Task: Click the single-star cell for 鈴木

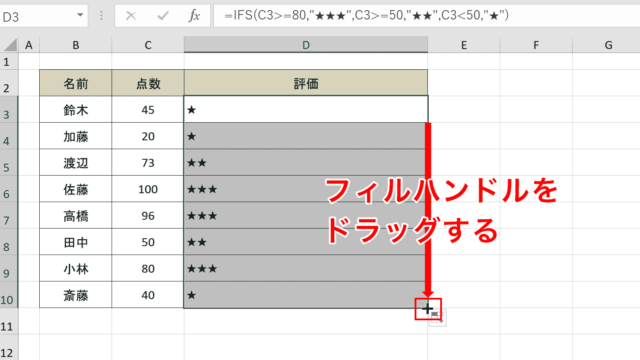Action: [306, 109]
